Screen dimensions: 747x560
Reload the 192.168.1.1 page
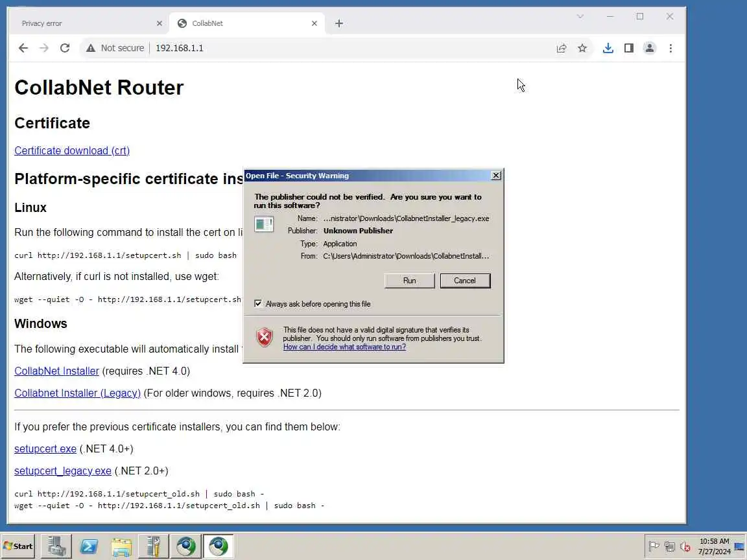[65, 48]
